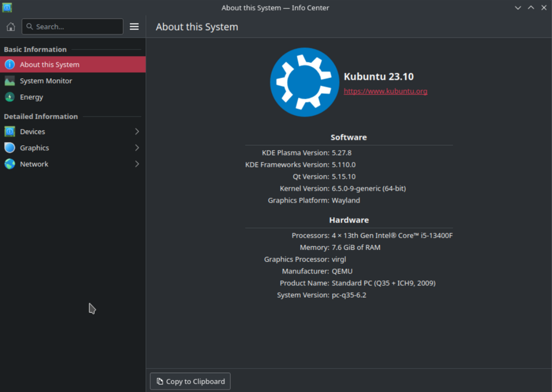Select the System Monitor entry
The image size is (552, 392).
click(x=46, y=81)
